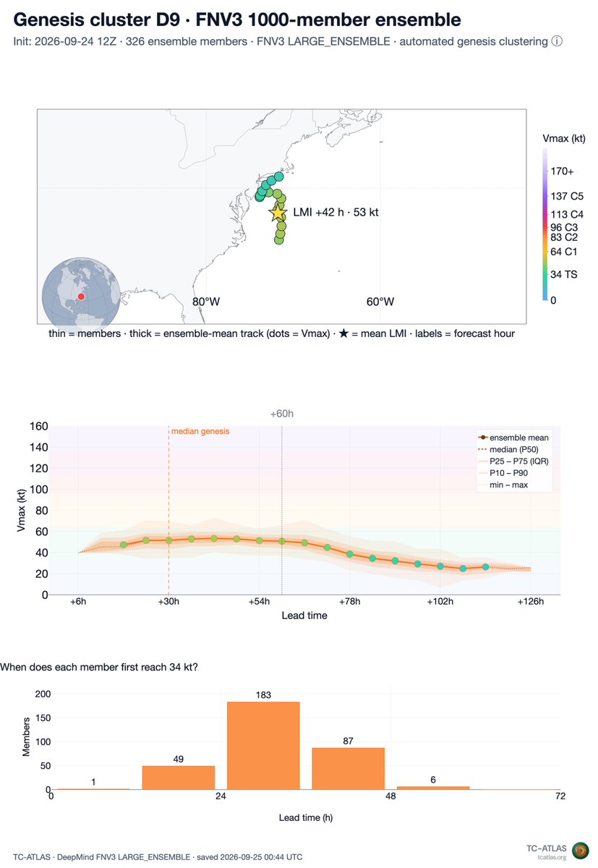The height and width of the screenshot is (868, 598).
Task: Click the '+102h' lead time tick
Action: click(x=440, y=602)
